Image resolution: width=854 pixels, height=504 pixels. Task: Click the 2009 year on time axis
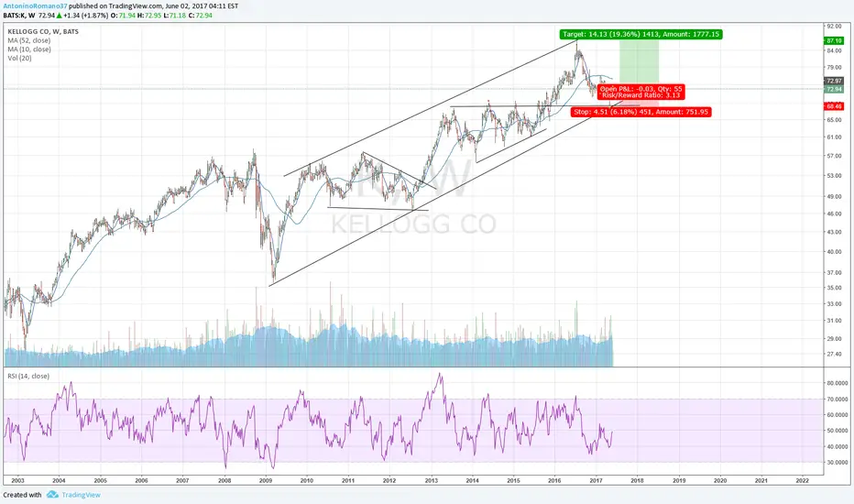coord(266,480)
